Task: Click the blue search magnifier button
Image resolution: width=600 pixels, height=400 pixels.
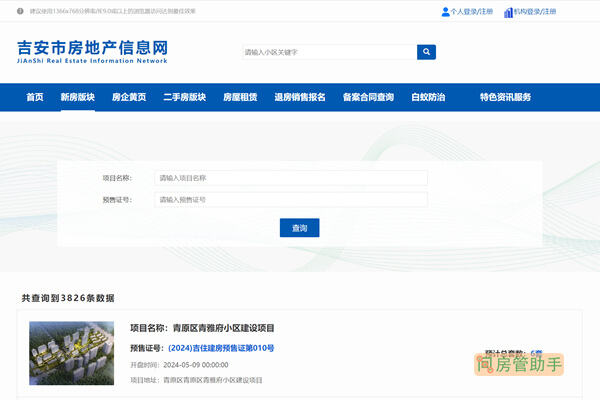Action: (426, 52)
